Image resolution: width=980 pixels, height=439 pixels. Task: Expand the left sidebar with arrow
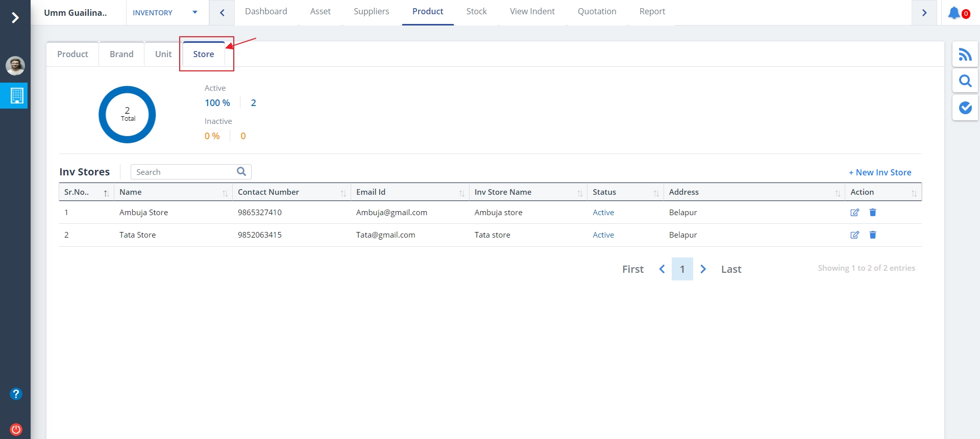click(15, 18)
